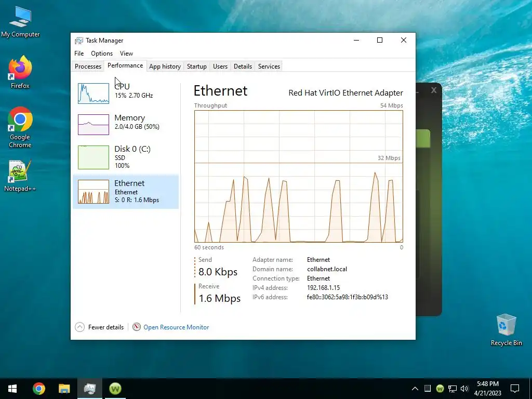The height and width of the screenshot is (399, 532).
Task: Collapse with the Fewer details arrow
Action: point(79,327)
